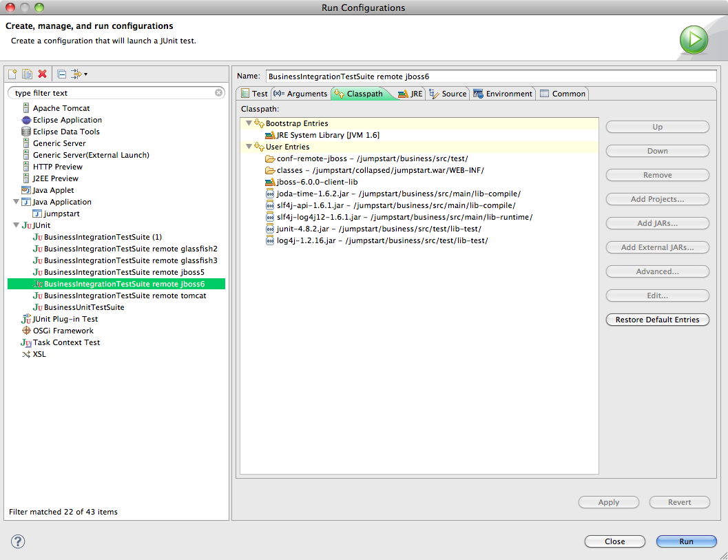Clear the type filter text field
The width and height of the screenshot is (728, 560).
tap(219, 93)
